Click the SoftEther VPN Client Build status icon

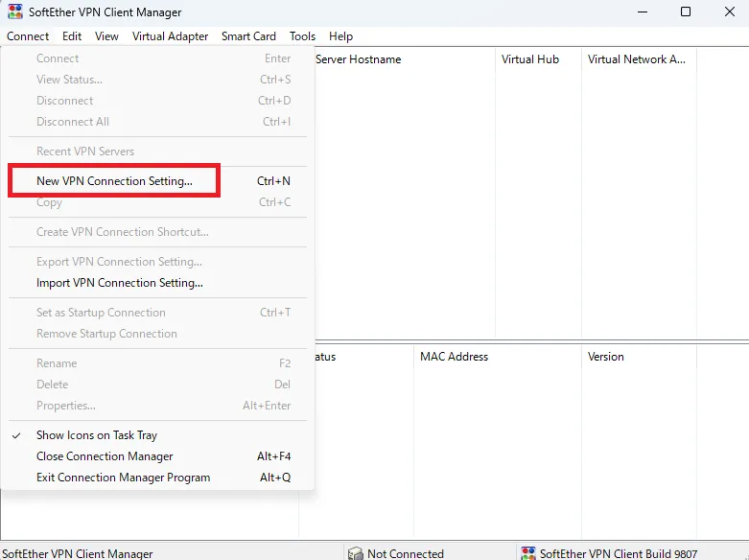527,553
